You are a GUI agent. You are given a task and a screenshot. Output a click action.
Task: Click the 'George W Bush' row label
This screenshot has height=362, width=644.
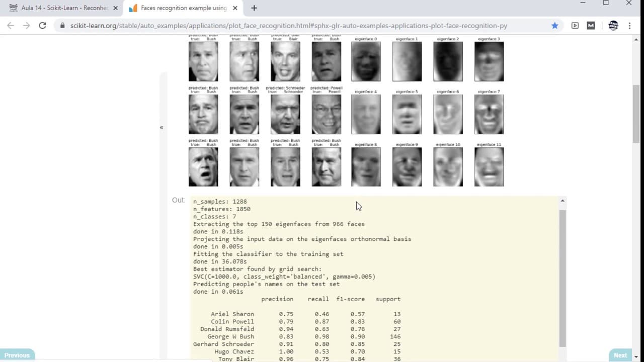(x=230, y=337)
